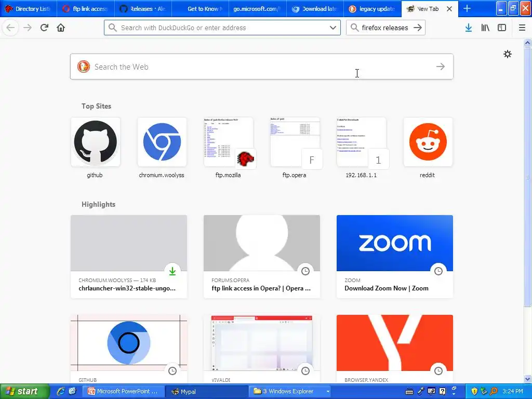Screen dimensions: 532x399
Task: Open chrlauncher-win32-stable highlight card
Action: (x=129, y=257)
